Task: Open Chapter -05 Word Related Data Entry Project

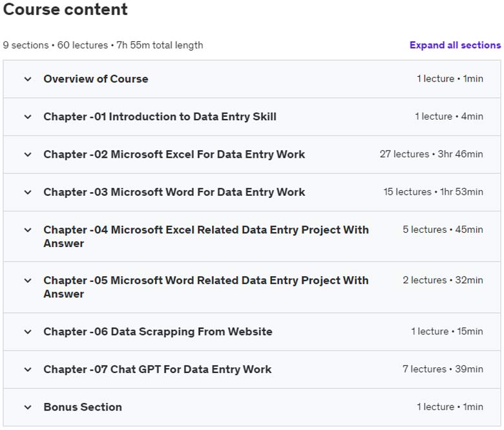Action: tap(206, 287)
